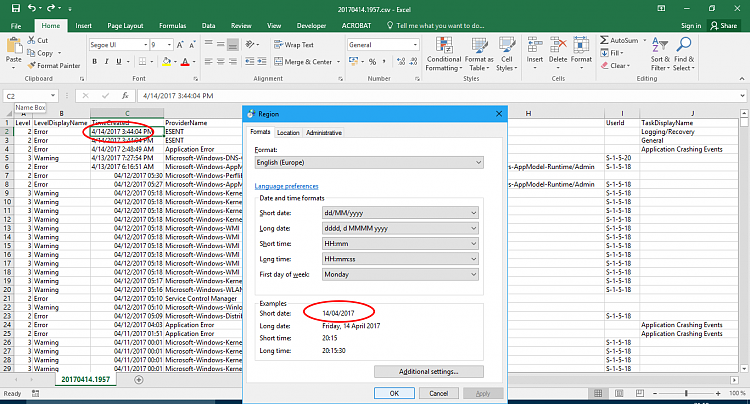
Task: Switch to the Formulas tab
Action: pos(173,26)
